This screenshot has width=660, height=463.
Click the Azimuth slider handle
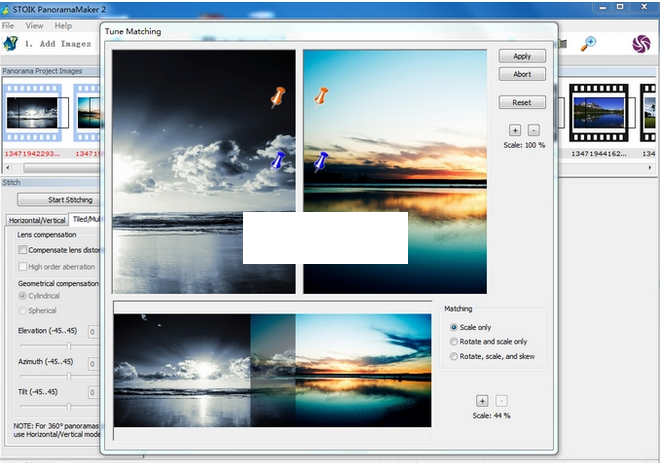click(x=69, y=376)
